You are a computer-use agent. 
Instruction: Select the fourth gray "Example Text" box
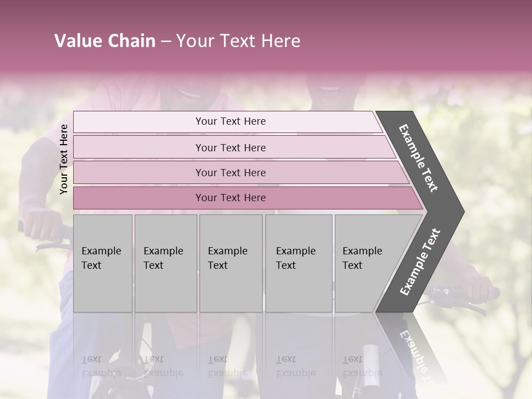[x=298, y=263]
